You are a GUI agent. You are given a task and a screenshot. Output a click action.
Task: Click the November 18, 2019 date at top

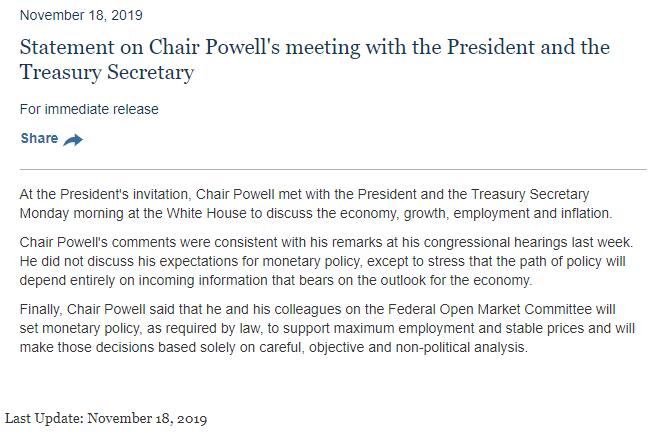coord(81,15)
